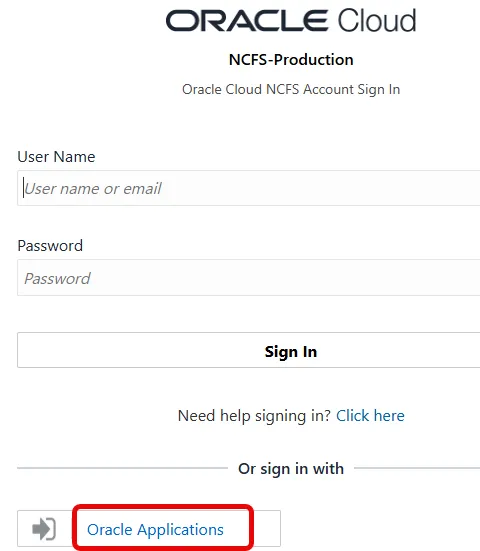Open the Click here help link
The image size is (480, 551).
tap(370, 416)
